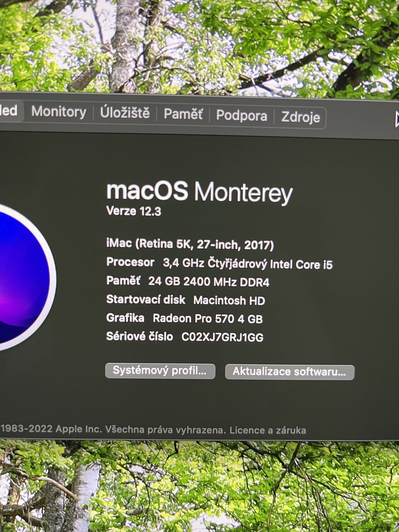Select the Paměť tab in the toolbar
Viewport: 399px width, 532px height.
pos(183,114)
